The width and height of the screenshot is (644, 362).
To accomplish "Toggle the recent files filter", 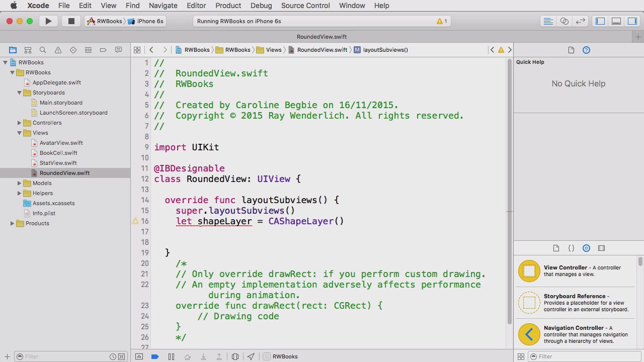I will pyautogui.click(x=113, y=356).
